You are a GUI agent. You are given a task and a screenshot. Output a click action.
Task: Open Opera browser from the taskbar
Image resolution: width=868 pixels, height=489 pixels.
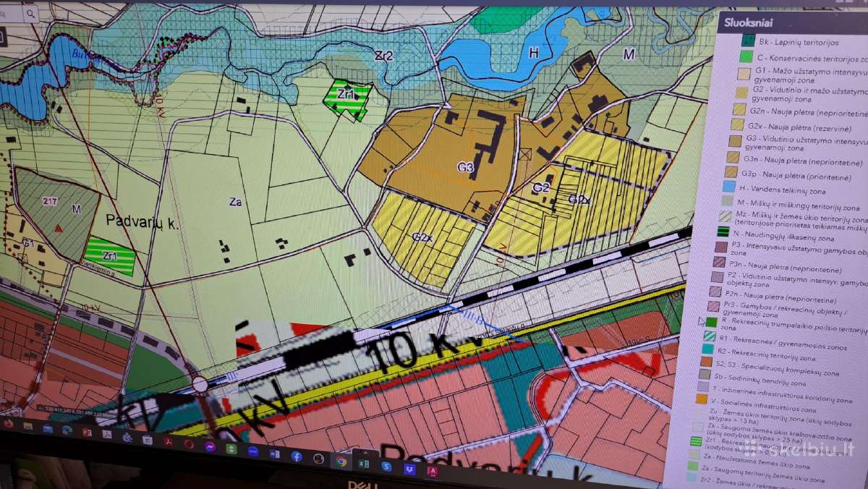click(x=189, y=443)
